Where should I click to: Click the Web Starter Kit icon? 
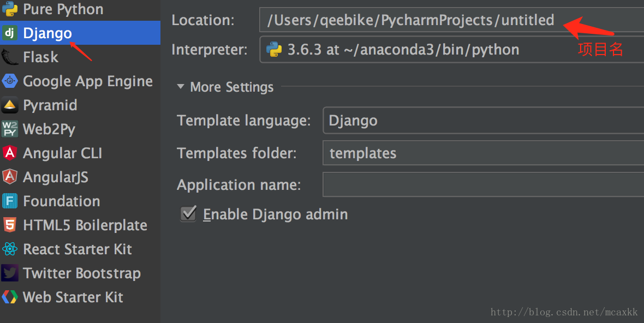pyautogui.click(x=9, y=297)
